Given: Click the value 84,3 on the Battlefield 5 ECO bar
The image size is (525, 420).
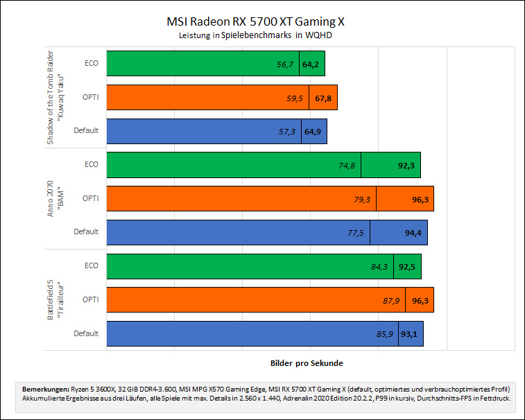Looking at the screenshot, I should 379,267.
